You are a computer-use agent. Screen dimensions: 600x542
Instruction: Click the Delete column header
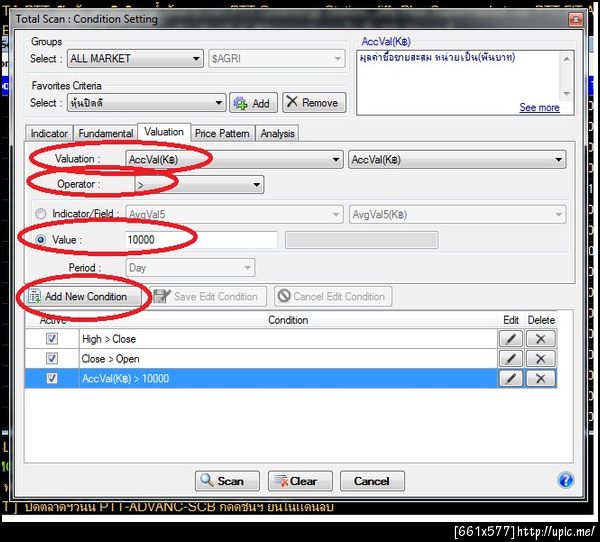tap(541, 320)
